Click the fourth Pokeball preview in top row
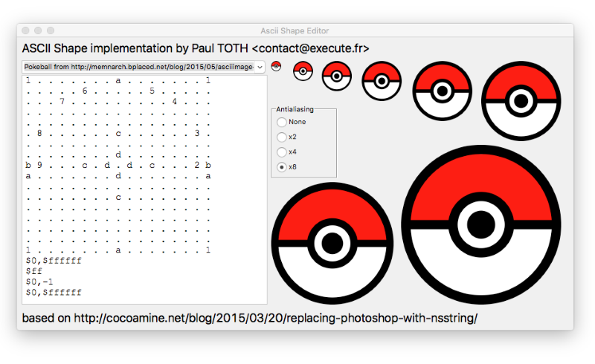This screenshot has height=364, width=595. [382, 81]
